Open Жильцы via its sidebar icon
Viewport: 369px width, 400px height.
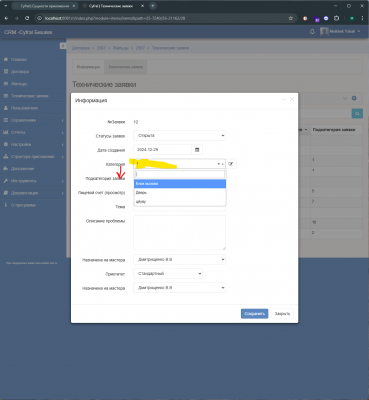(6, 84)
